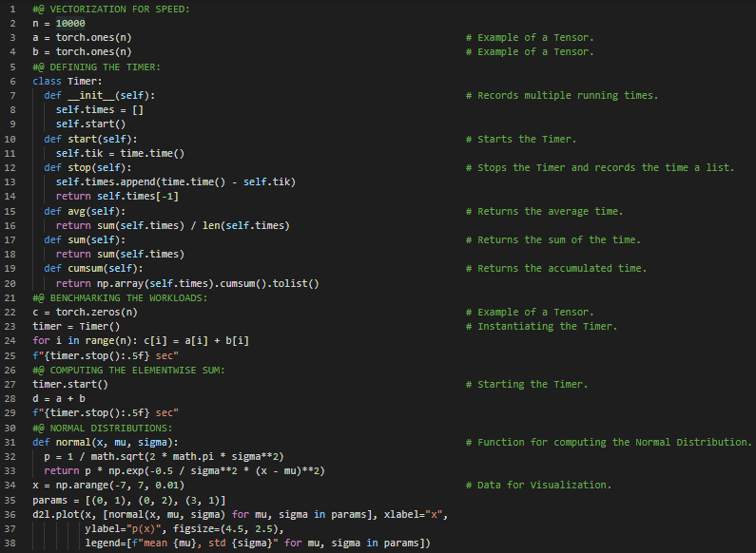This screenshot has width=756, height=553.
Task: Click the "def __init__(self):" method definition
Action: click(x=99, y=95)
